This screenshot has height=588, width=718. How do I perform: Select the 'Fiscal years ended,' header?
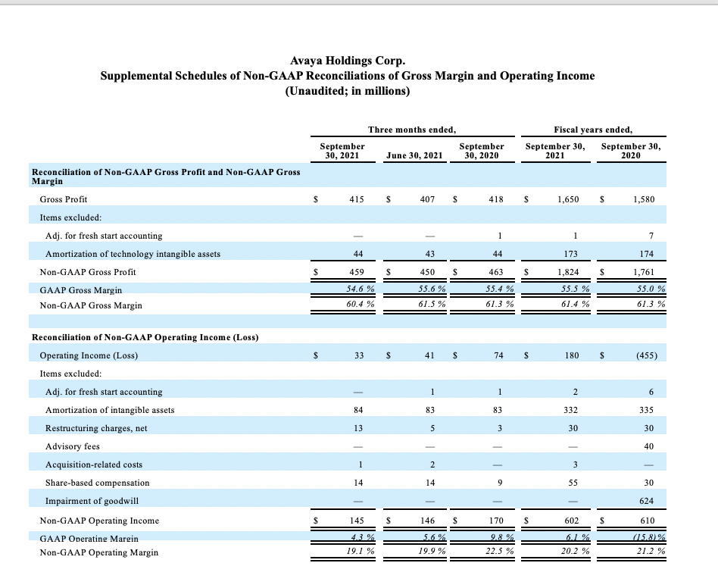coord(594,130)
